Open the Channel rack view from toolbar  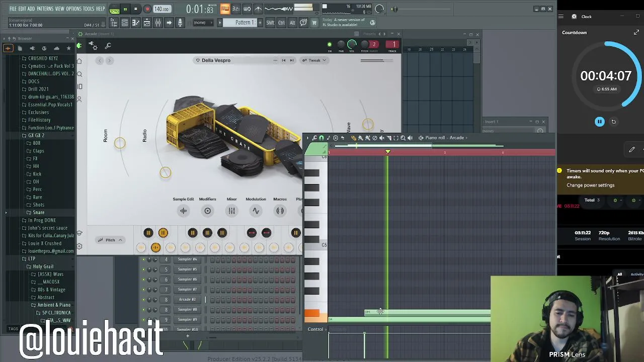(x=125, y=23)
